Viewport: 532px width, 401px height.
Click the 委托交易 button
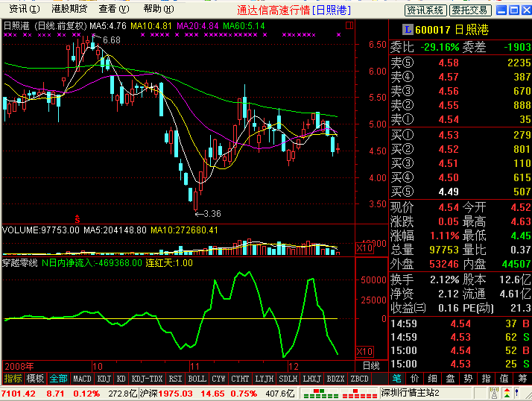pos(470,10)
